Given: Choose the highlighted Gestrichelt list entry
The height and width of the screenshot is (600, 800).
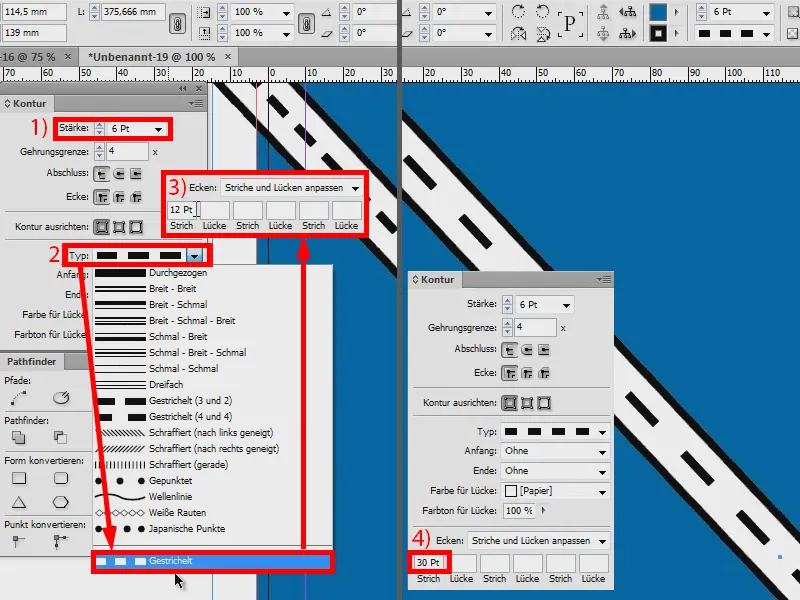Looking at the screenshot, I should click(x=212, y=561).
